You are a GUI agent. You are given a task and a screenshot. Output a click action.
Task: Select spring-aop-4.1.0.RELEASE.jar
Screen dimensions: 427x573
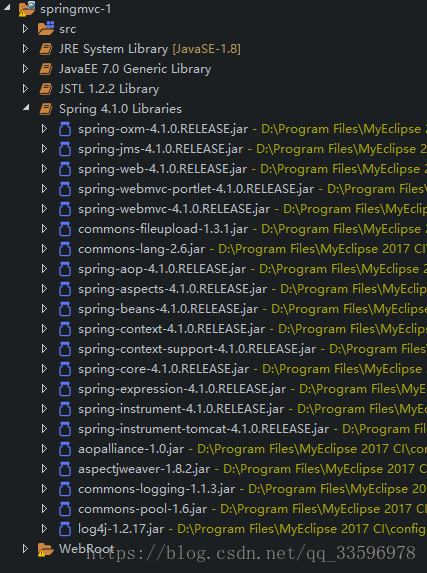(162, 269)
